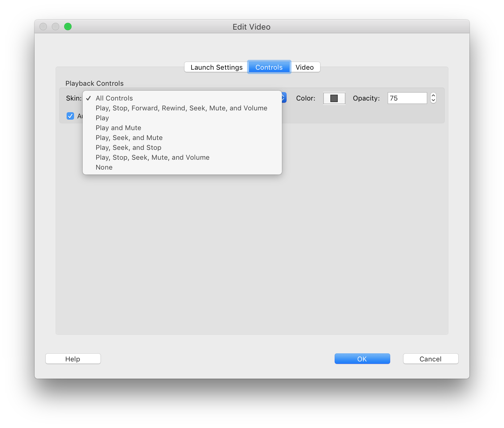Switch to the Launch Settings tab

(216, 67)
